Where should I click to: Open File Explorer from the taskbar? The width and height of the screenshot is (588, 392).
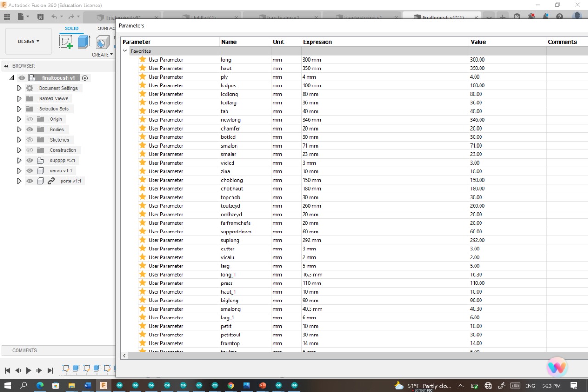(x=72, y=386)
